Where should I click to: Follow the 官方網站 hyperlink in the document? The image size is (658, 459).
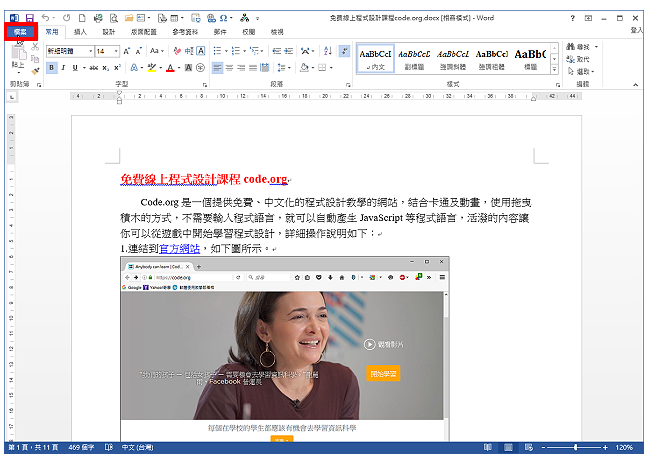pos(180,249)
